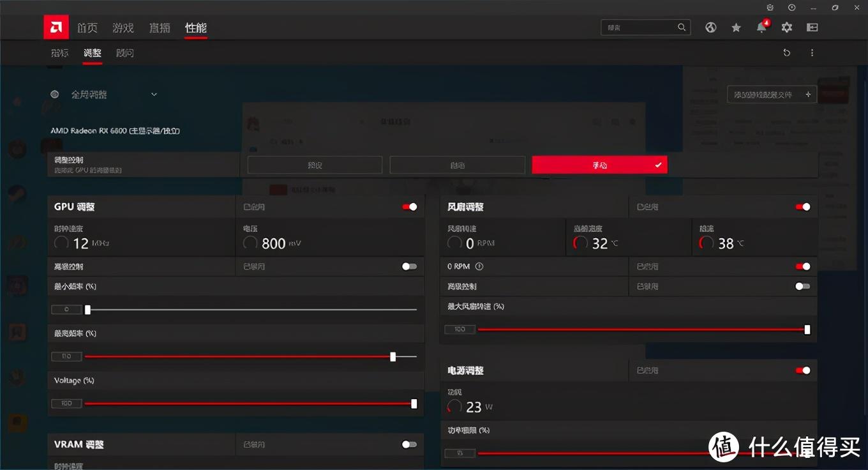The image size is (868, 470).
Task: Open the web browser globe icon
Action: pyautogui.click(x=711, y=27)
